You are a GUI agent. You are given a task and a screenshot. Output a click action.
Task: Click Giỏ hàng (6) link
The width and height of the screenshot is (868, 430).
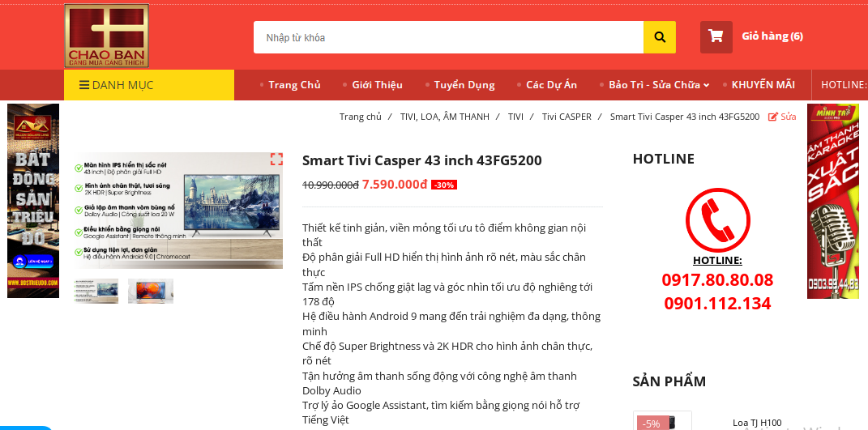coord(772,36)
